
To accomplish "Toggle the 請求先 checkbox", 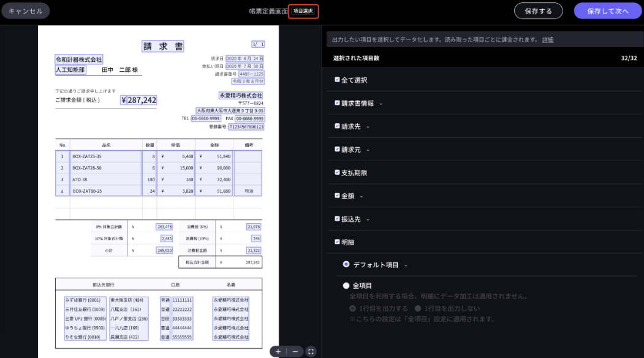I will click(337, 126).
